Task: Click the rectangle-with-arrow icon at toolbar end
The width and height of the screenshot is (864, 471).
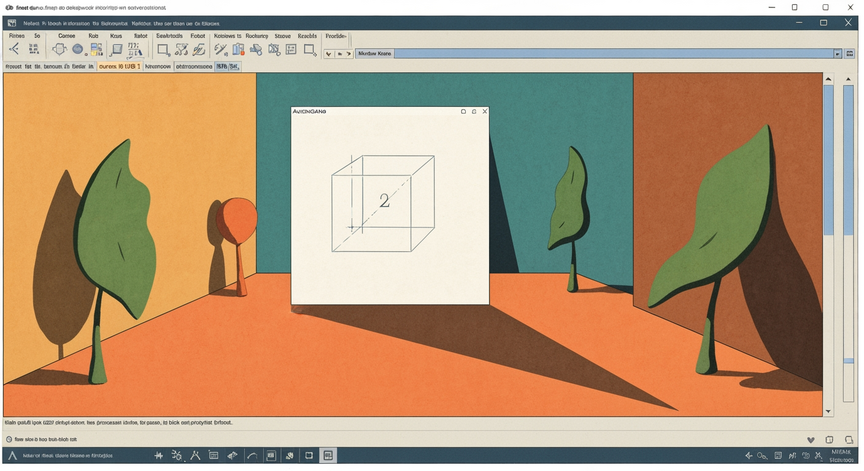Action: 310,50
